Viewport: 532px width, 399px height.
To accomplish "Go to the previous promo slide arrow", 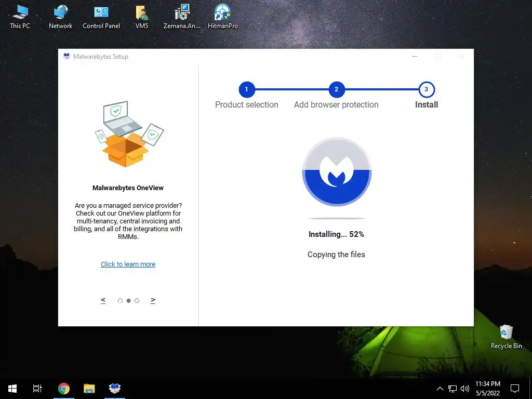I will tap(103, 300).
